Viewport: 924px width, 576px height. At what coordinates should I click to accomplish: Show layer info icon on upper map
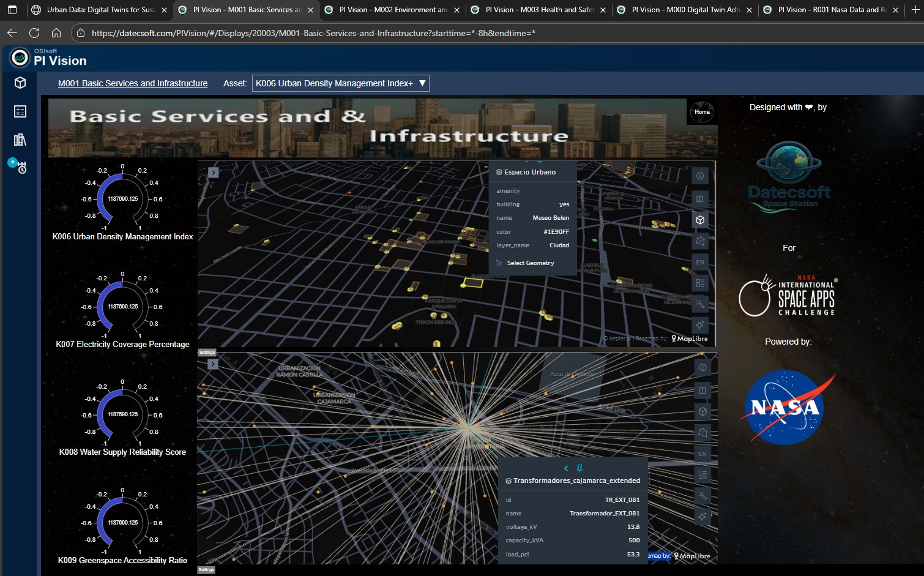click(700, 176)
